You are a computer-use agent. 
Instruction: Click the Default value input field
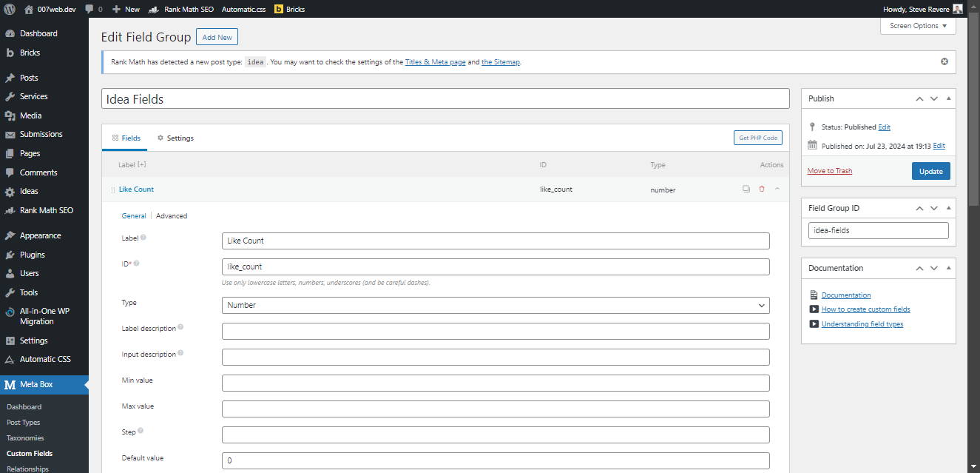click(496, 460)
